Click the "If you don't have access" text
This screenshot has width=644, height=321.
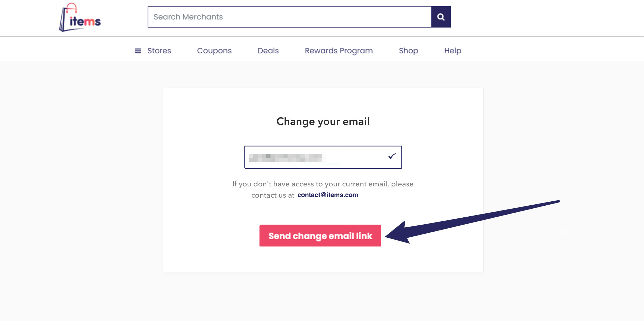coord(323,184)
